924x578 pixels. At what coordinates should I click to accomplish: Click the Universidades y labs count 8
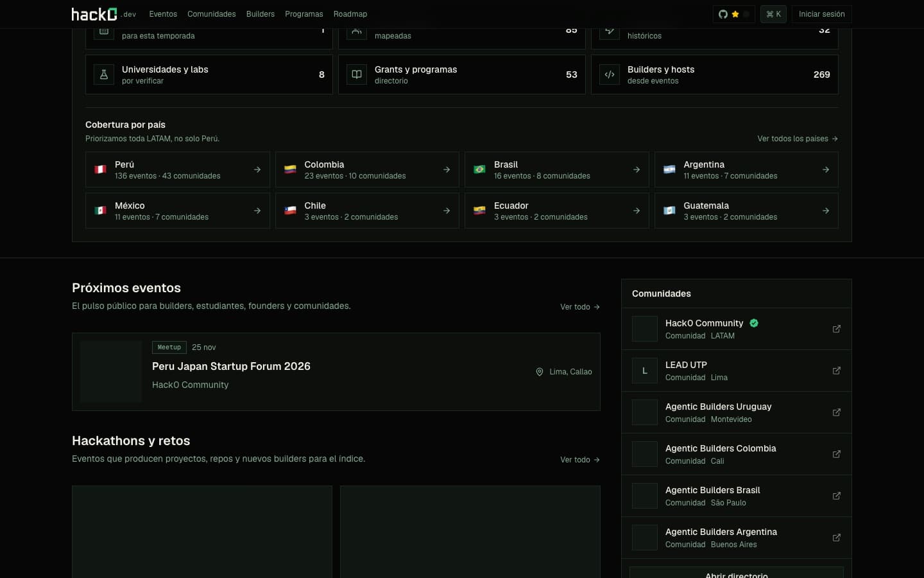(321, 74)
